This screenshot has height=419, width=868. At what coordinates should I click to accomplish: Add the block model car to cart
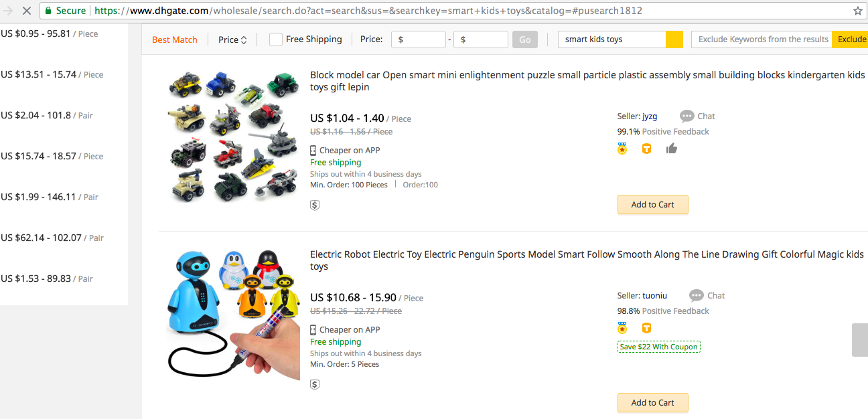(652, 205)
